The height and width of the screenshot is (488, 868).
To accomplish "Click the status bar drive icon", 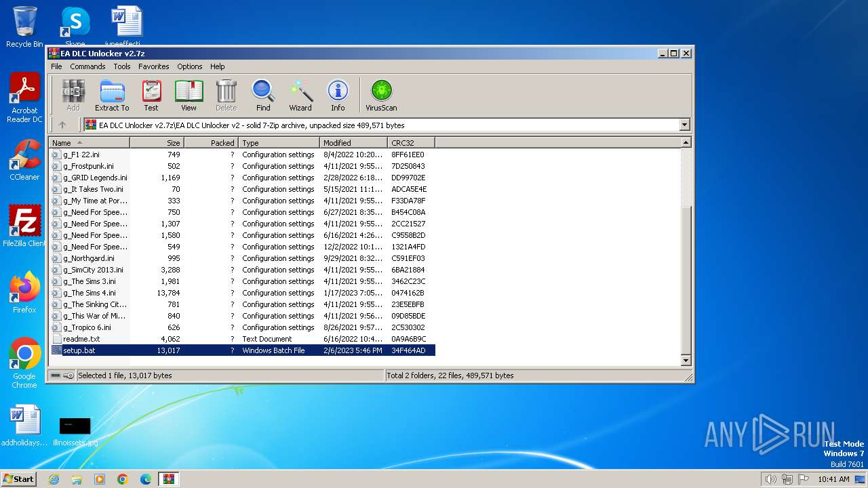I will (56, 375).
